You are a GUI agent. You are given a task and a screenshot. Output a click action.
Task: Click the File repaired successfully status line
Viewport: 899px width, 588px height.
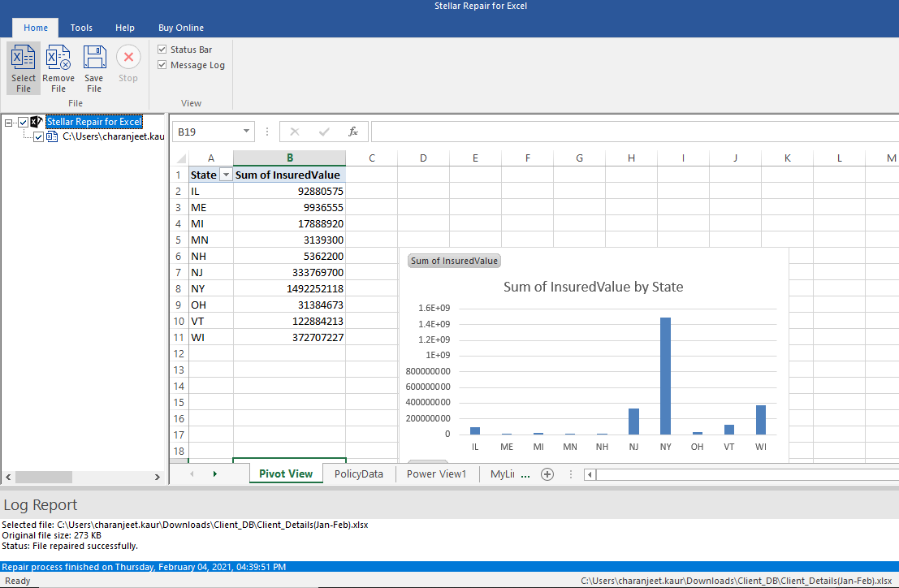coord(70,546)
